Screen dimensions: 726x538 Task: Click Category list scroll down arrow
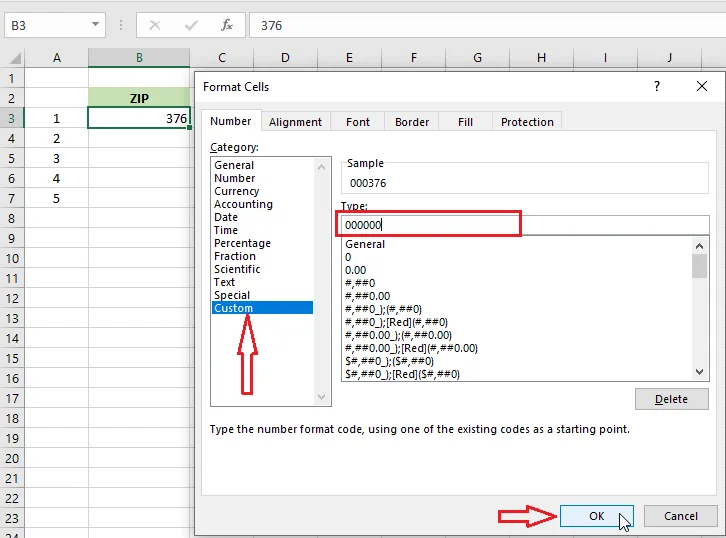(321, 397)
